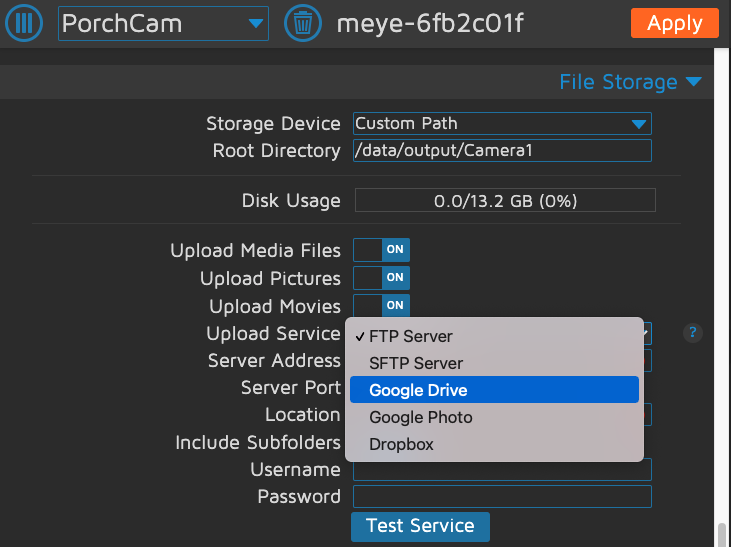Click the help question mark icon
This screenshot has height=547, width=731.
point(692,334)
